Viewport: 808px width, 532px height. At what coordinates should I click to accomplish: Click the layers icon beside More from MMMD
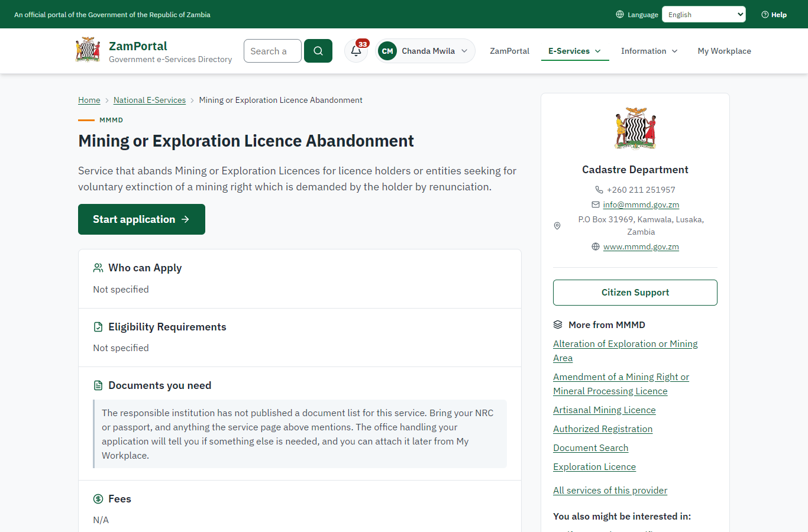pyautogui.click(x=558, y=325)
